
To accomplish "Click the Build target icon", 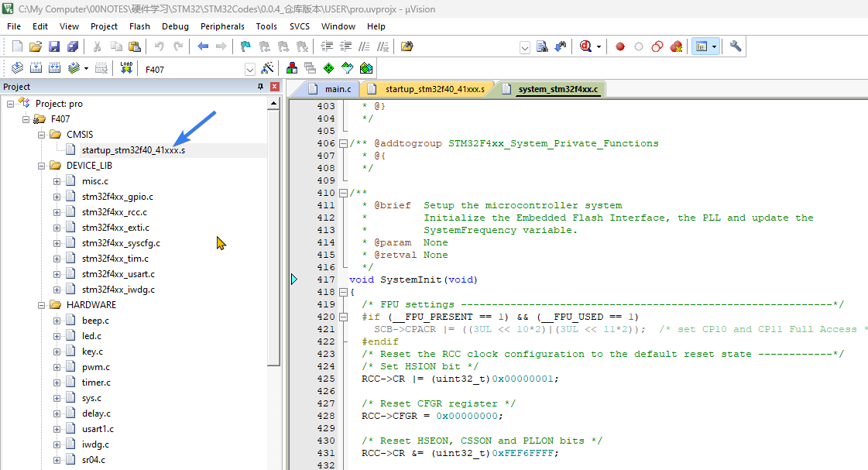I will coord(36,68).
